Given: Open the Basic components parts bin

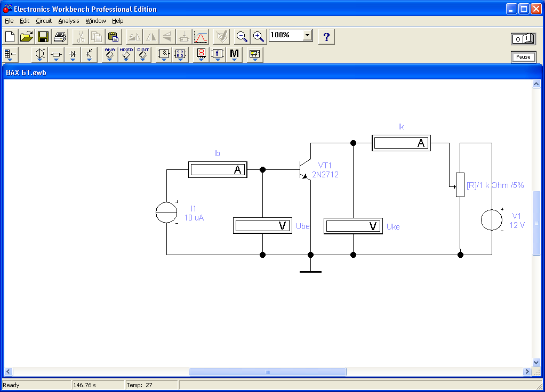Looking at the screenshot, I should point(56,54).
